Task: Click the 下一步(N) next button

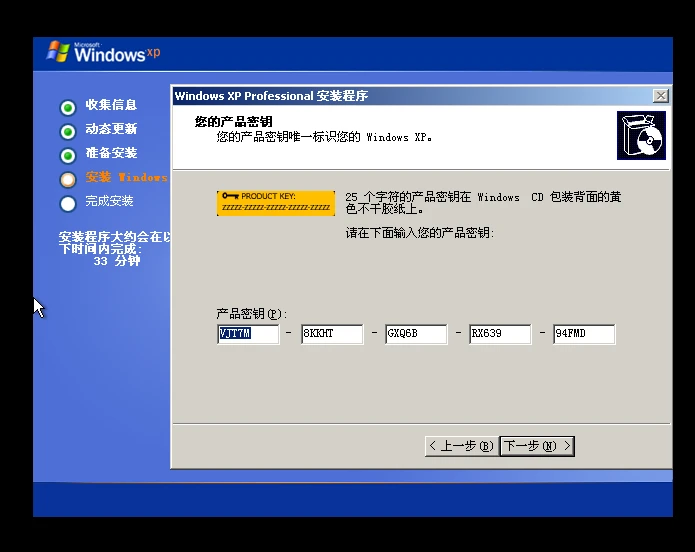Action: (537, 446)
